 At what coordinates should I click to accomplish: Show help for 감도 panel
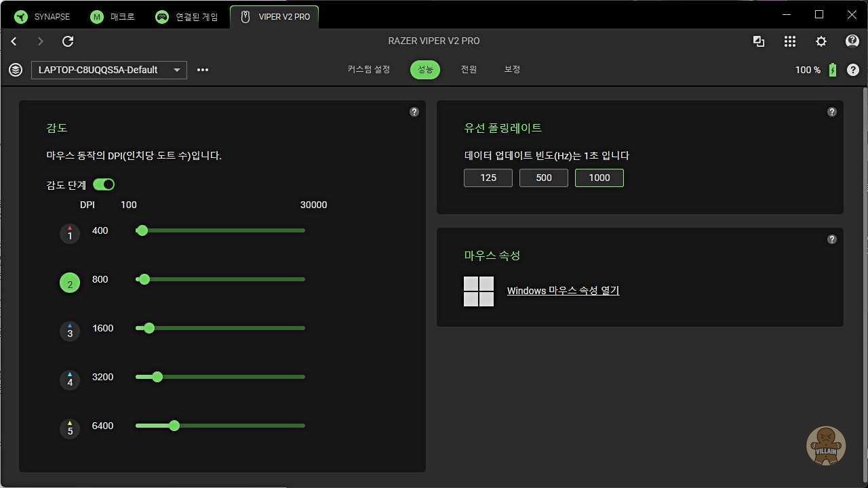click(x=414, y=113)
